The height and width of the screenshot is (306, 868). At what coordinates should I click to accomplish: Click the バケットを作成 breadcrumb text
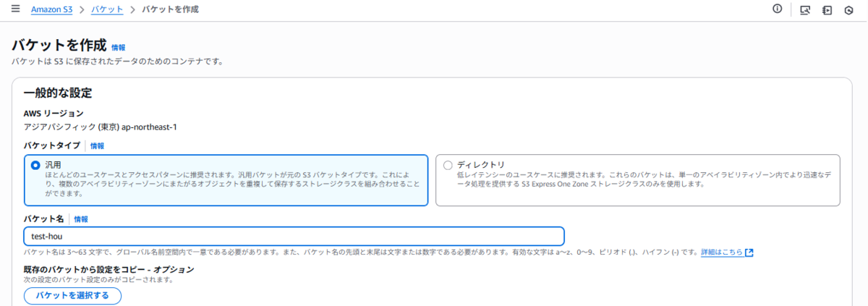click(x=170, y=9)
